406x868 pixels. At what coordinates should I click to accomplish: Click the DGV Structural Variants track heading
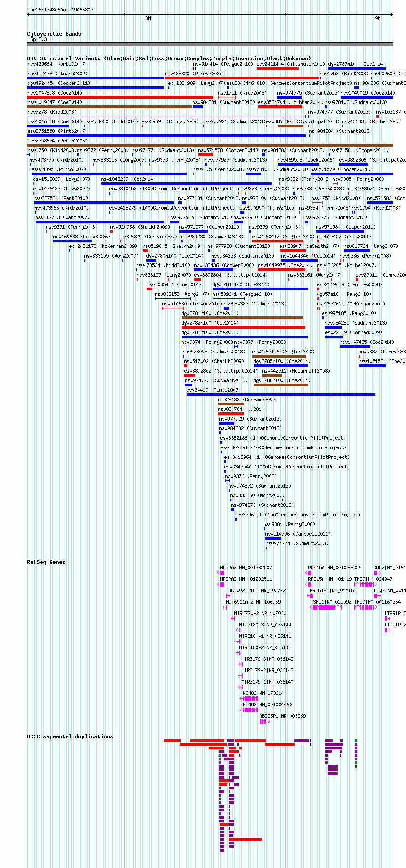point(169,58)
